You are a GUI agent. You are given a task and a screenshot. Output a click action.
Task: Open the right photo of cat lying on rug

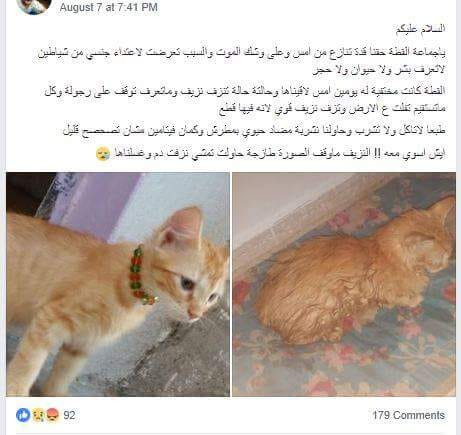tap(344, 284)
